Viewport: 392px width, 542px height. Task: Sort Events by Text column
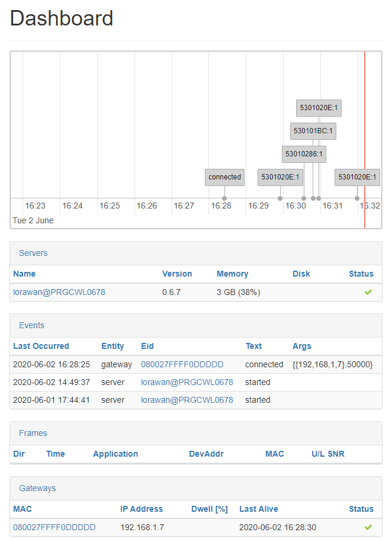tap(253, 347)
